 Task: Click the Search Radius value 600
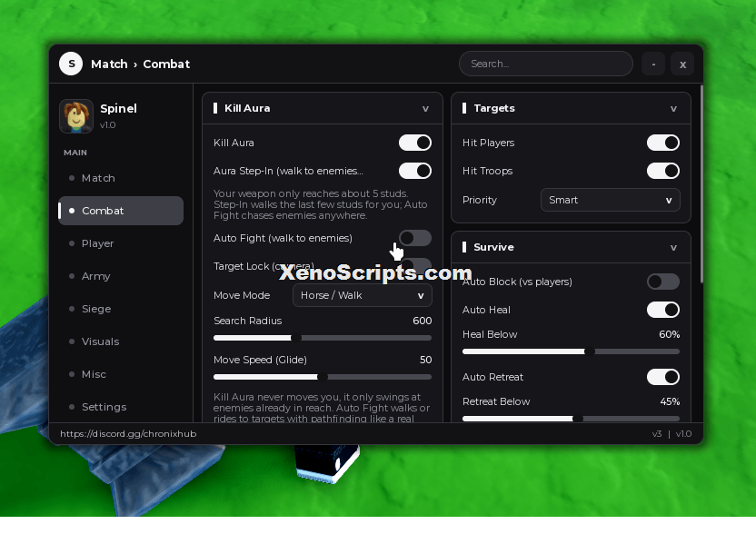[423, 321]
